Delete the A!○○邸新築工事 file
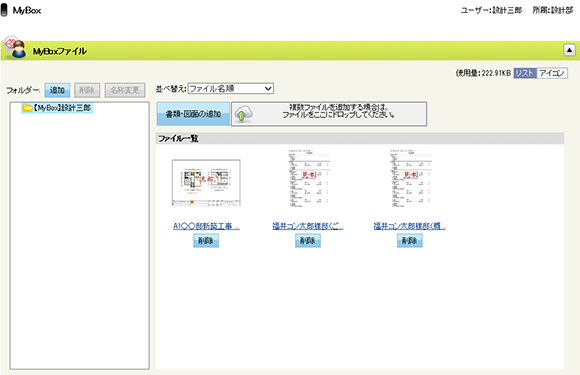The width and height of the screenshot is (580, 375). click(206, 241)
